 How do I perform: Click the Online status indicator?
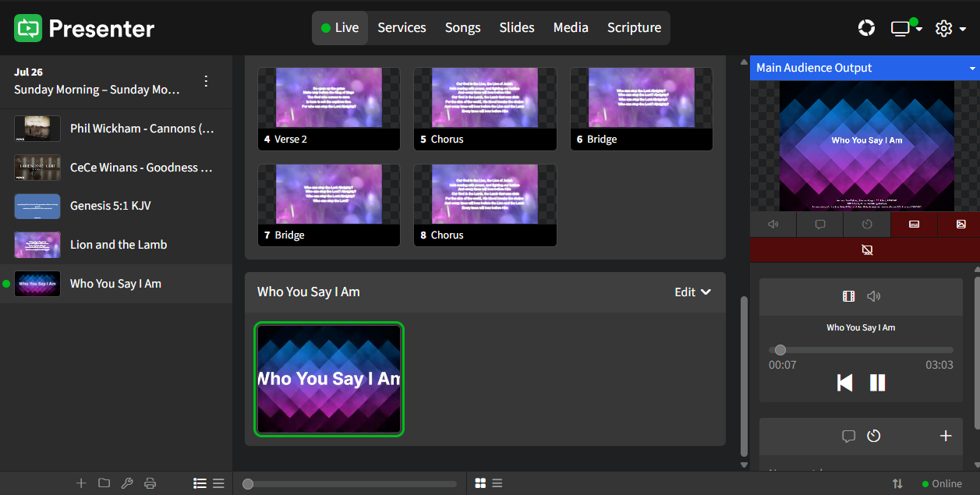(x=942, y=484)
